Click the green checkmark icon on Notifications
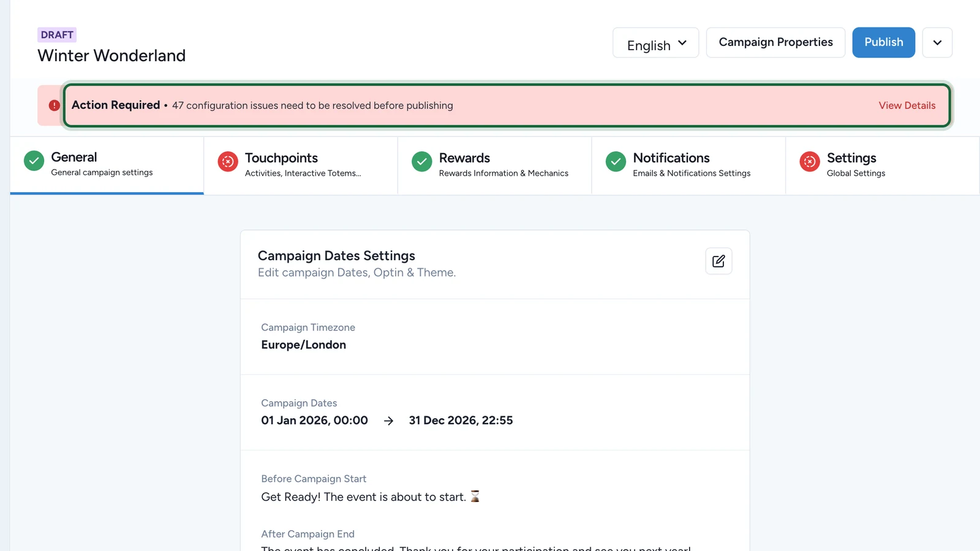This screenshot has height=551, width=980. [x=616, y=162]
